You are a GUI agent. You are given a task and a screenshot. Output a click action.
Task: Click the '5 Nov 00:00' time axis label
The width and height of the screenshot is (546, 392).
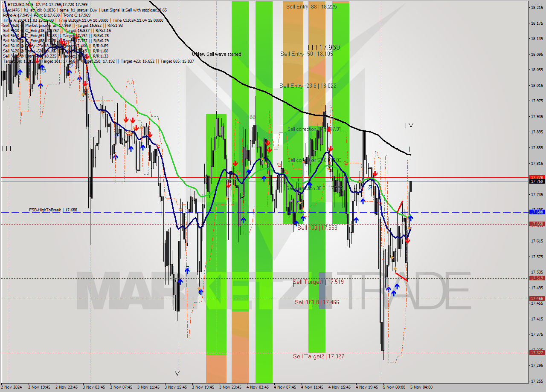coord(394,387)
